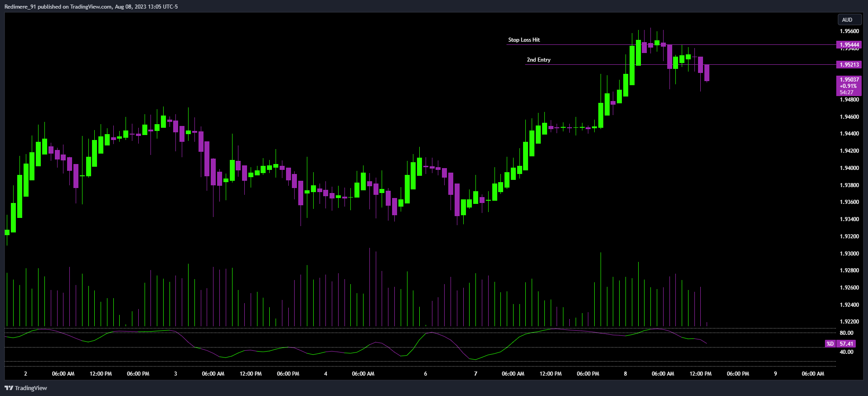Click the 1.92600 price axis label
The width and height of the screenshot is (868, 396).
849,288
